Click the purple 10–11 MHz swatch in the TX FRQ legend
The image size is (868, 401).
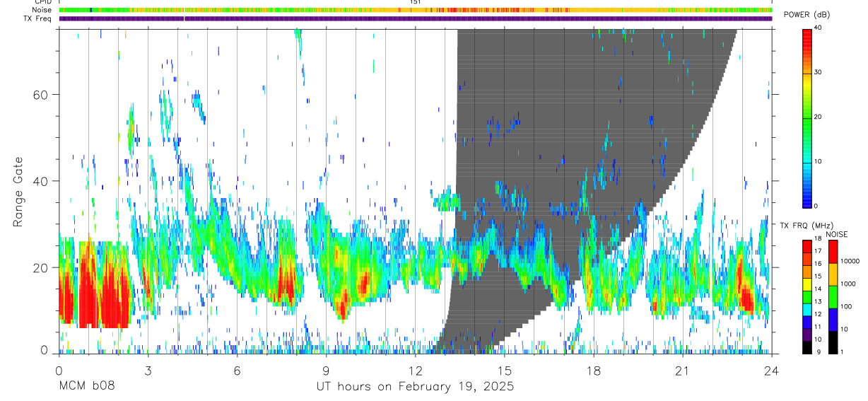click(x=807, y=334)
